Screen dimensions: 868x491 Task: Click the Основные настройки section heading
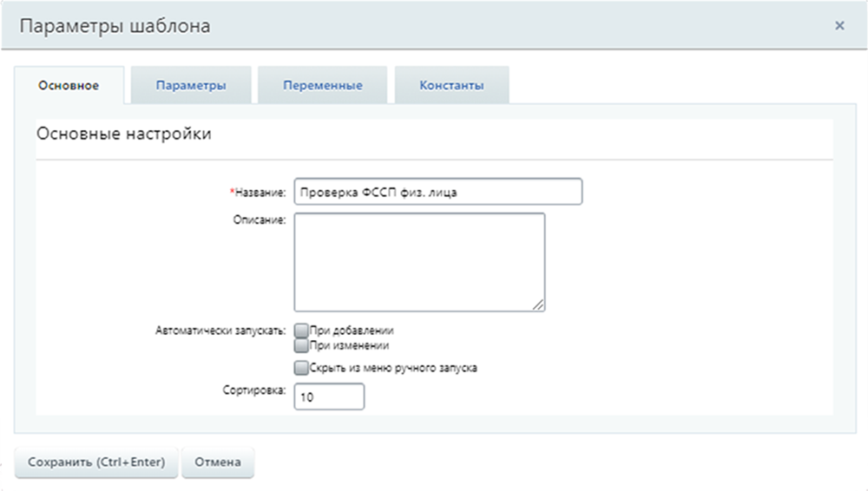(124, 135)
